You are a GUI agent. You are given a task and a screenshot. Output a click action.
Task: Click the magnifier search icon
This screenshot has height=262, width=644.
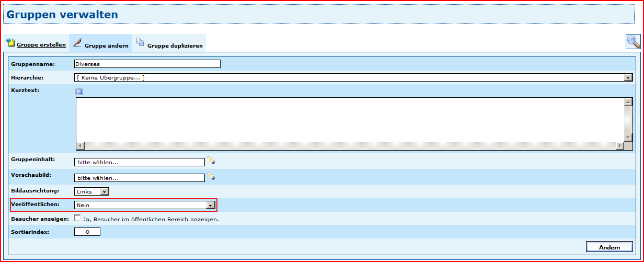coord(633,42)
